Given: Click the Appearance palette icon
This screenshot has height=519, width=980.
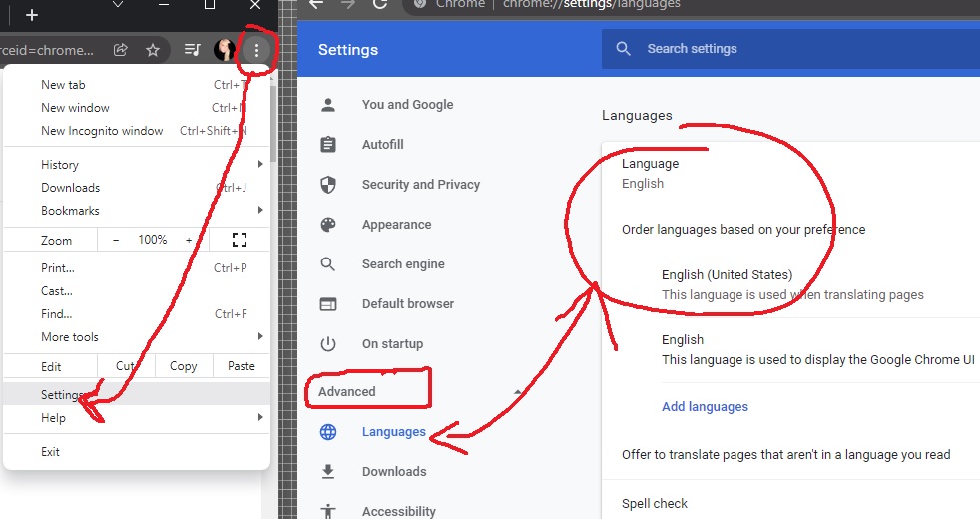Looking at the screenshot, I should pos(328,225).
